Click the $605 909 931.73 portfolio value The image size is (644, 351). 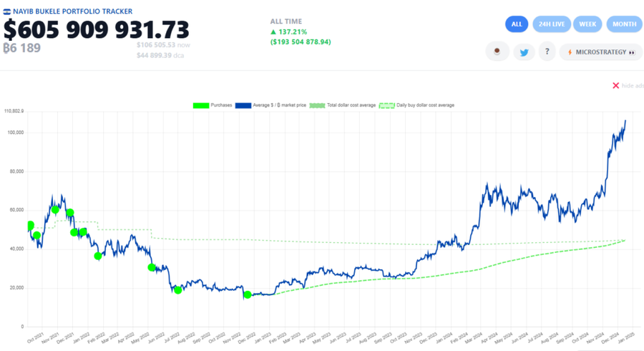(97, 29)
